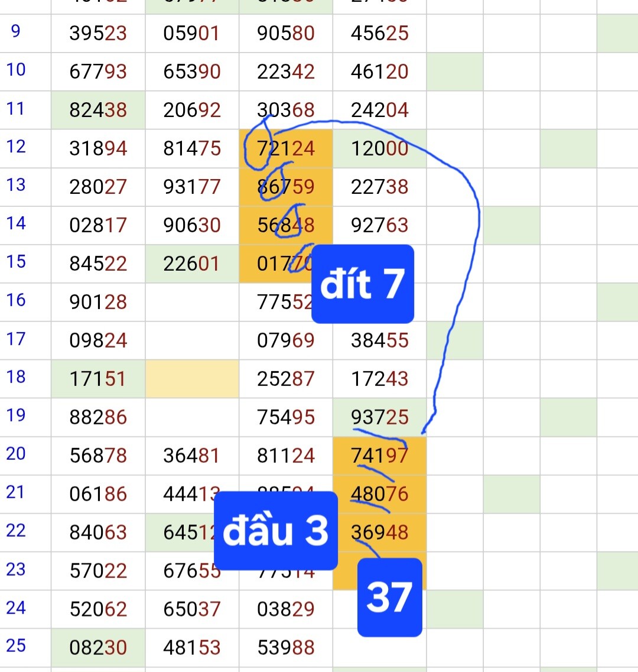Select row number 12
Screen dimensions: 638x672
tap(16, 147)
